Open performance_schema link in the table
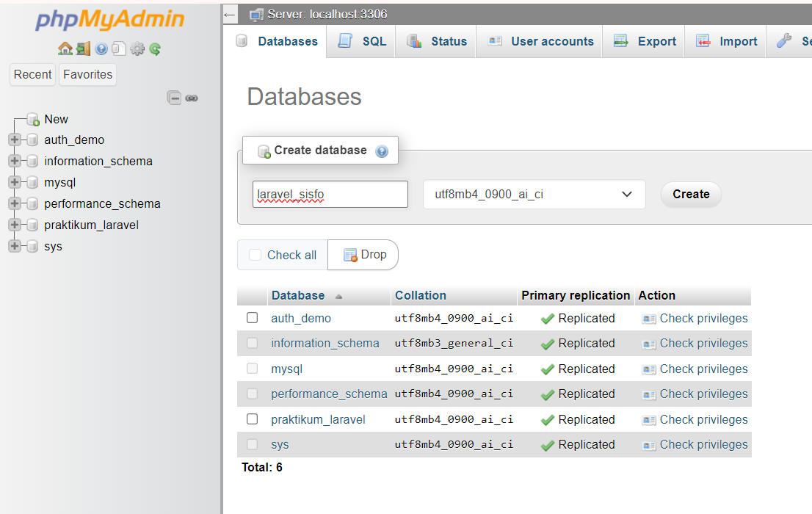 [329, 394]
